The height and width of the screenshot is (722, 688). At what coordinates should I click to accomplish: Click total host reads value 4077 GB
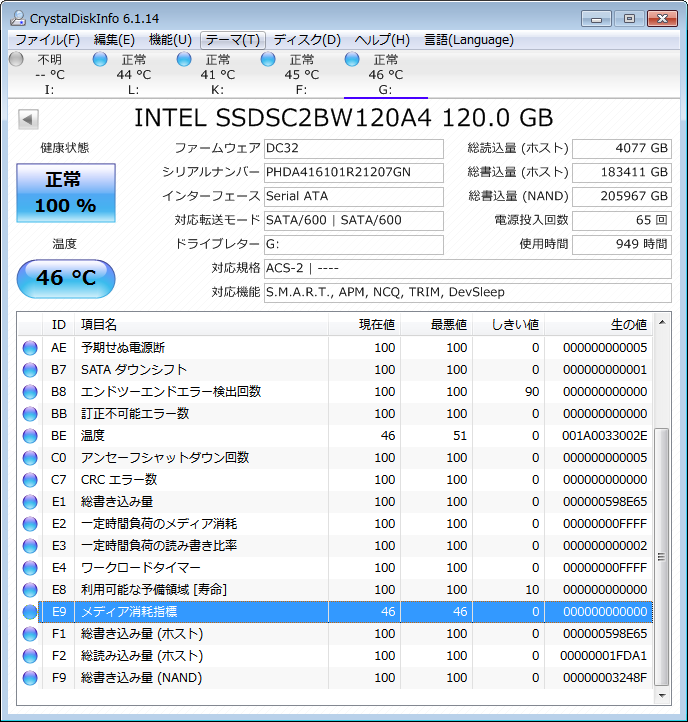pos(622,149)
